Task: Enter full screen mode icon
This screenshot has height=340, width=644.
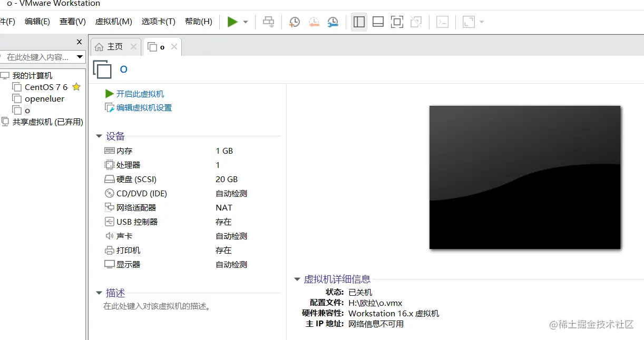Action: coord(397,22)
